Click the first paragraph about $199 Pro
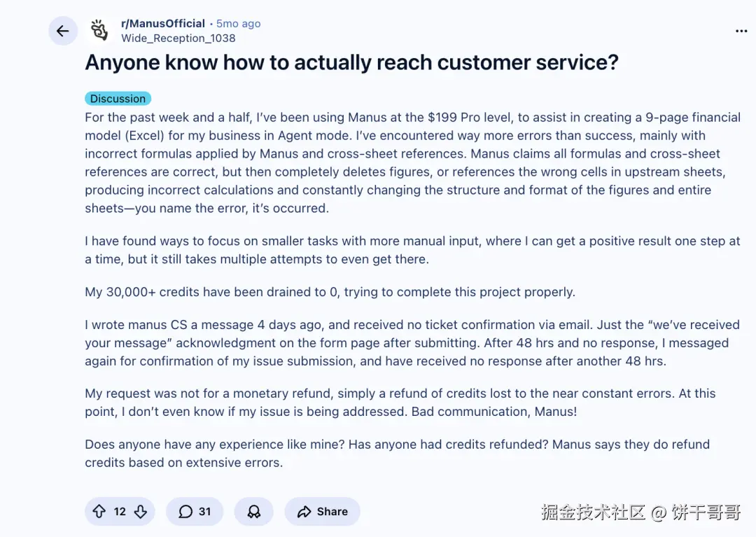756x537 pixels. click(412, 162)
